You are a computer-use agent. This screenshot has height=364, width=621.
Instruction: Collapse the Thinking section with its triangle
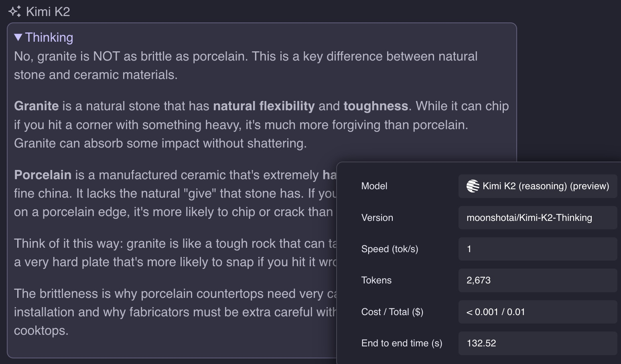click(x=18, y=37)
